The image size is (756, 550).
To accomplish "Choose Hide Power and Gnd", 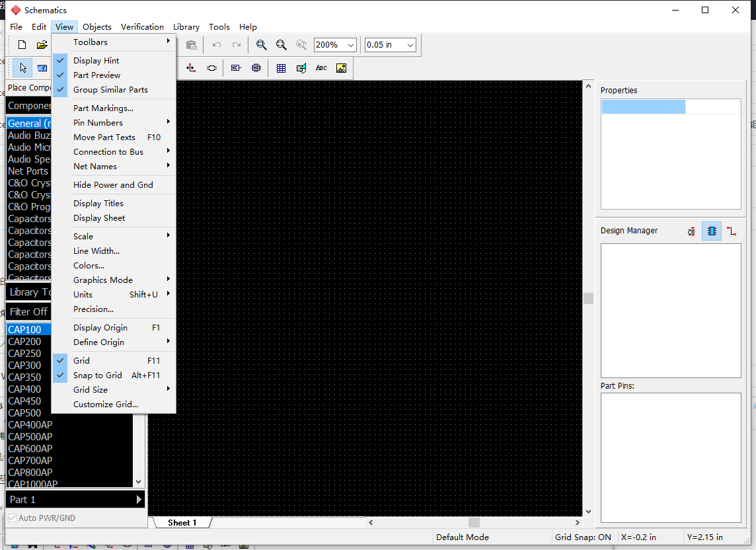I will pyautogui.click(x=113, y=185).
